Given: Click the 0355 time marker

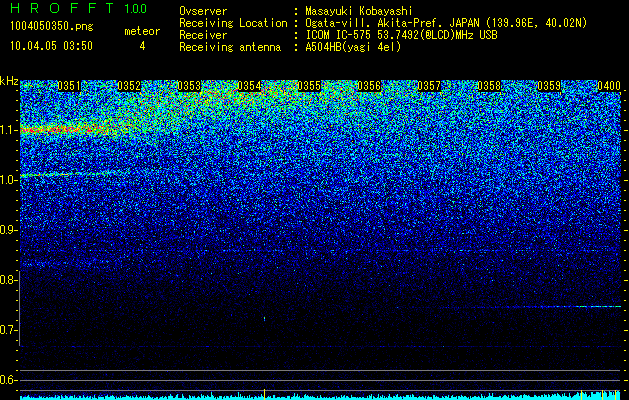Looking at the screenshot, I should 309,86.
